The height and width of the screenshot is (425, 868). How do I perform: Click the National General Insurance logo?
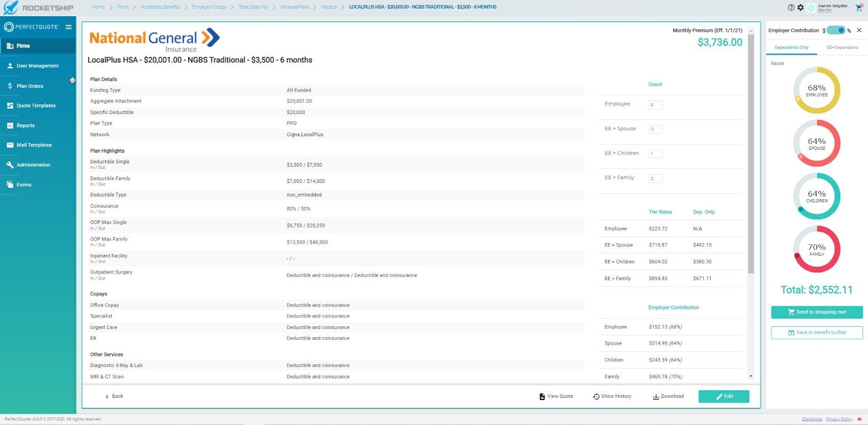tap(155, 40)
